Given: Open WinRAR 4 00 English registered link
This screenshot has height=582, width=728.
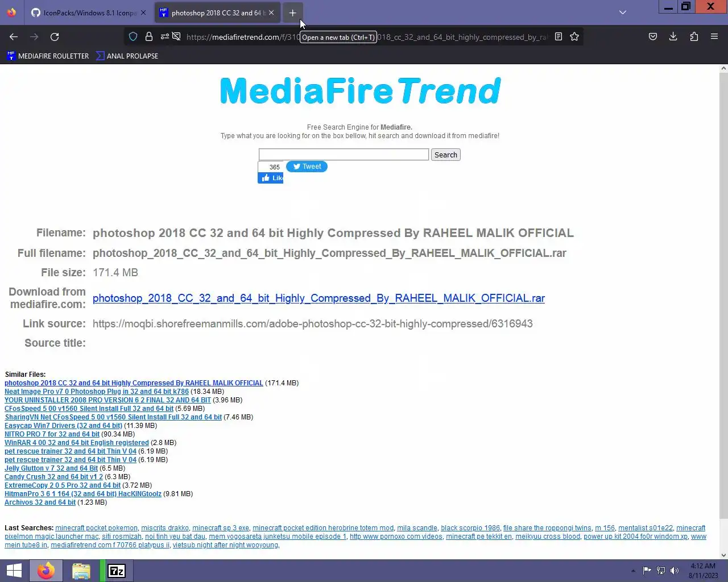Looking at the screenshot, I should tap(77, 443).
